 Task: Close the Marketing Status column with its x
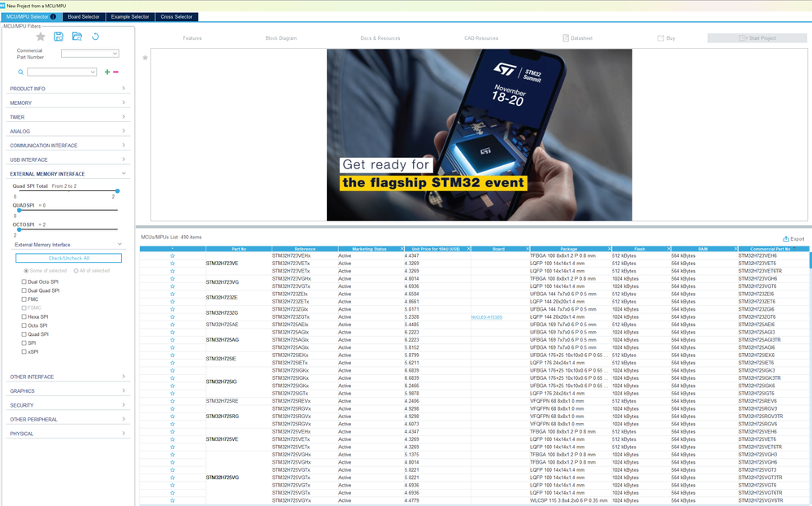pyautogui.click(x=402, y=249)
